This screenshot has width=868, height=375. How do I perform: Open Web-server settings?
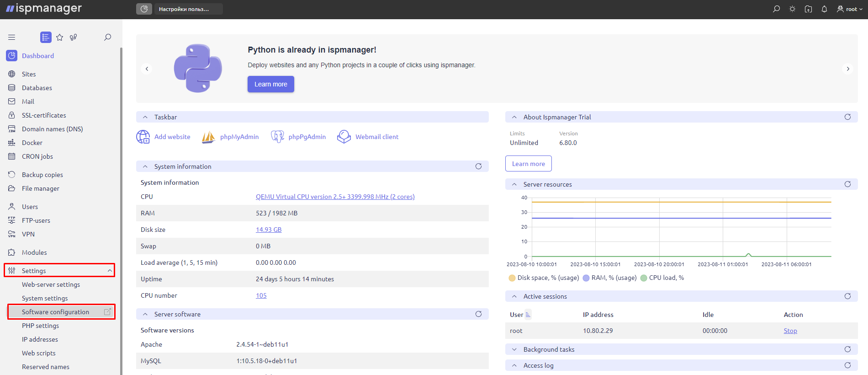(x=51, y=284)
